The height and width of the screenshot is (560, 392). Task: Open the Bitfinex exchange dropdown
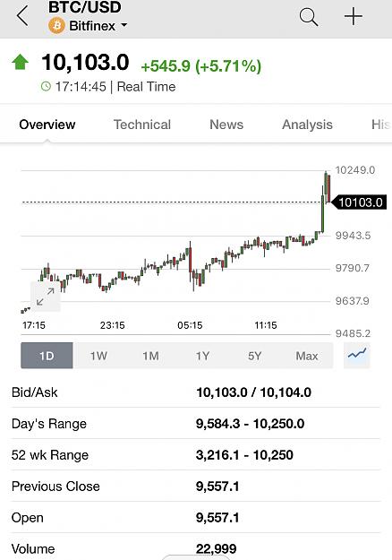[98, 26]
